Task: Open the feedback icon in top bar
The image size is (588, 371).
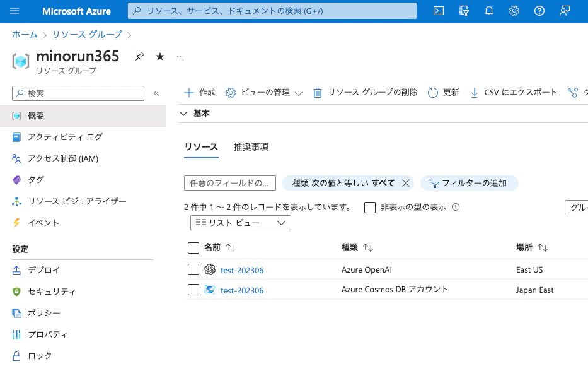Action: pos(565,11)
